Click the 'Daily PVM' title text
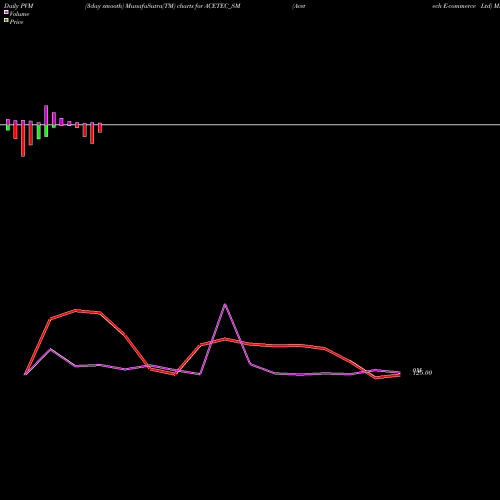 coord(19,6)
